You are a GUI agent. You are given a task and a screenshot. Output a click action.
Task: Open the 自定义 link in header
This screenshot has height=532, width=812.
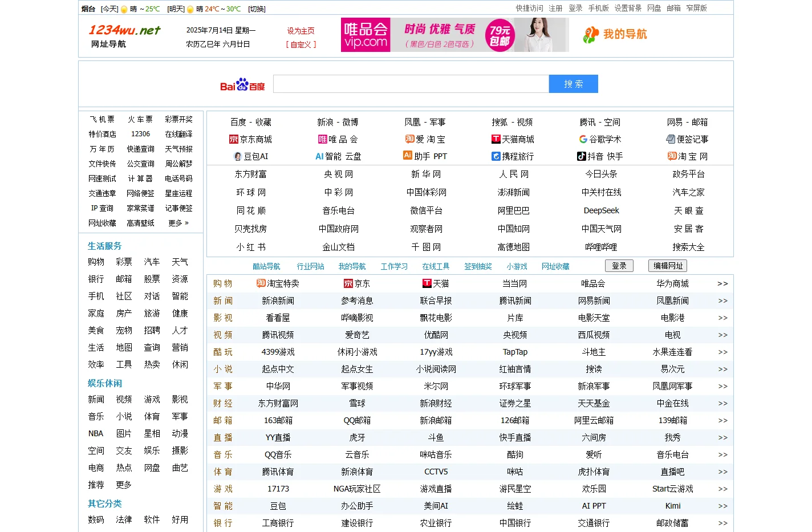pyautogui.click(x=301, y=44)
